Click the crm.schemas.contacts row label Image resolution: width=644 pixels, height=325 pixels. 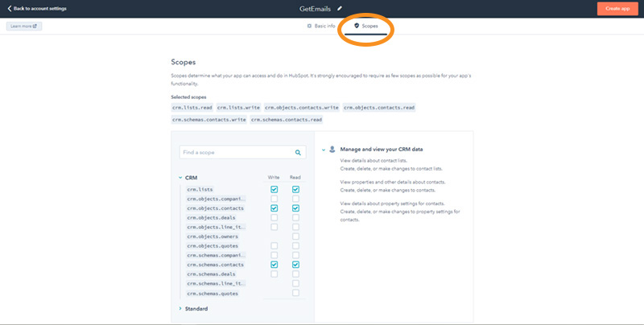215,265
